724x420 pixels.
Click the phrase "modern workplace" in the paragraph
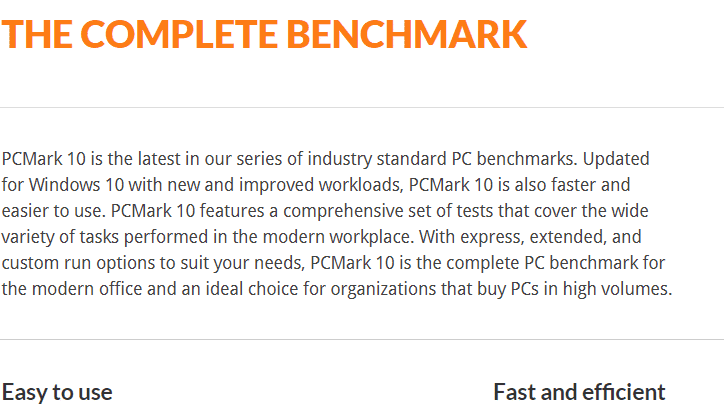click(336, 237)
